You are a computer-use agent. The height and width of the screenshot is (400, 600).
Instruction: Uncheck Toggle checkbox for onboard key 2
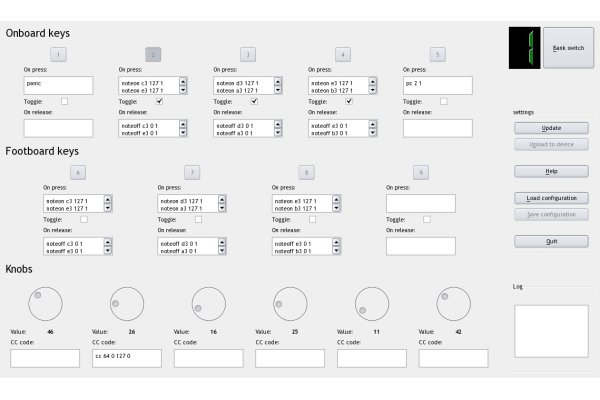click(x=159, y=101)
